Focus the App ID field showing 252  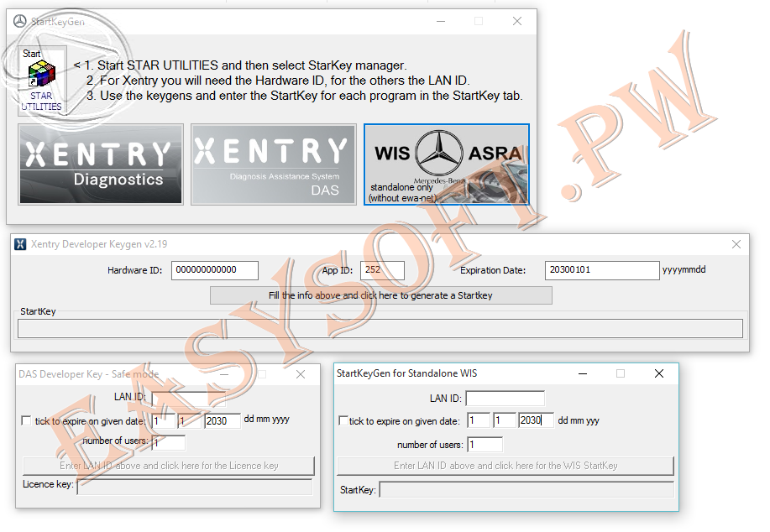click(382, 270)
